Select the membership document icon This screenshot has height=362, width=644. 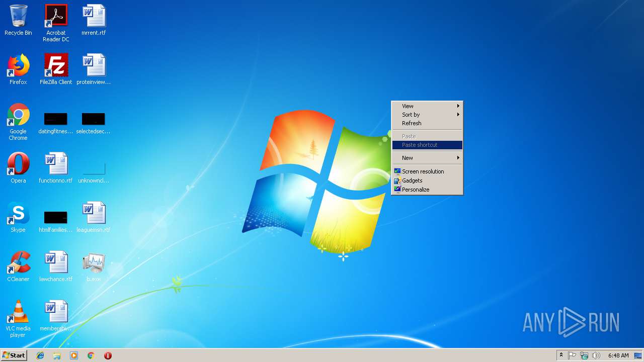click(56, 316)
